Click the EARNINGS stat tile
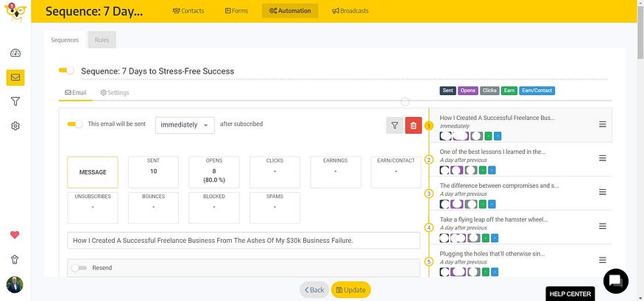Image resolution: width=644 pixels, height=301 pixels. point(336,172)
